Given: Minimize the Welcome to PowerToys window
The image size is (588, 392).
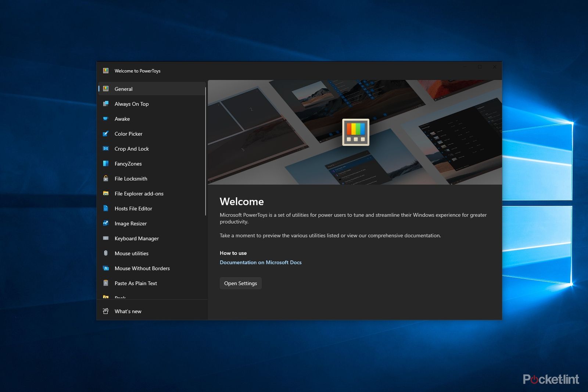Looking at the screenshot, I should pyautogui.click(x=465, y=67).
